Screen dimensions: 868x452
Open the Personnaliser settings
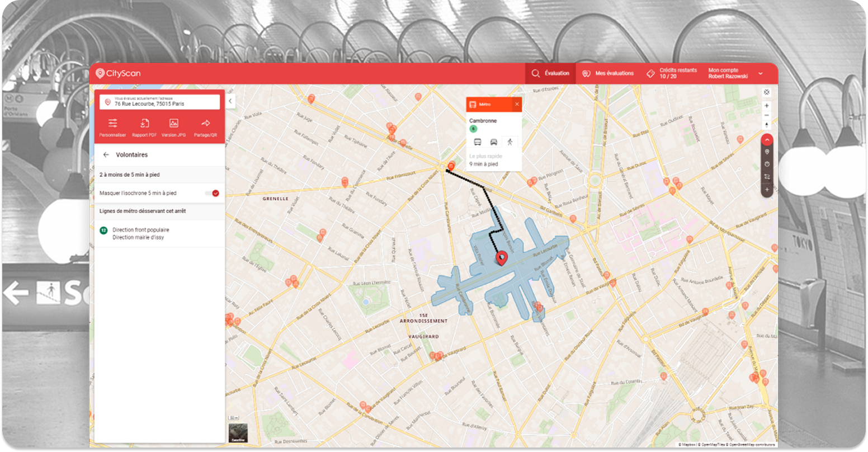point(112,128)
